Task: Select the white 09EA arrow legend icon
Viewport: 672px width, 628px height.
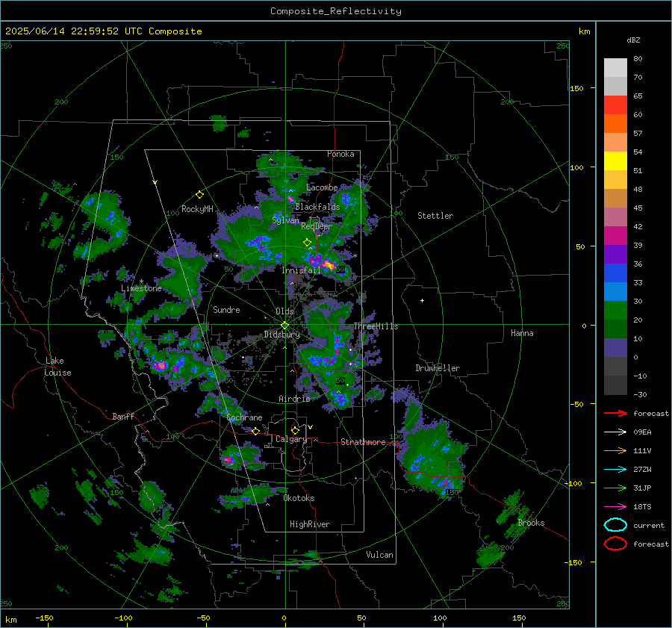Action: point(615,432)
